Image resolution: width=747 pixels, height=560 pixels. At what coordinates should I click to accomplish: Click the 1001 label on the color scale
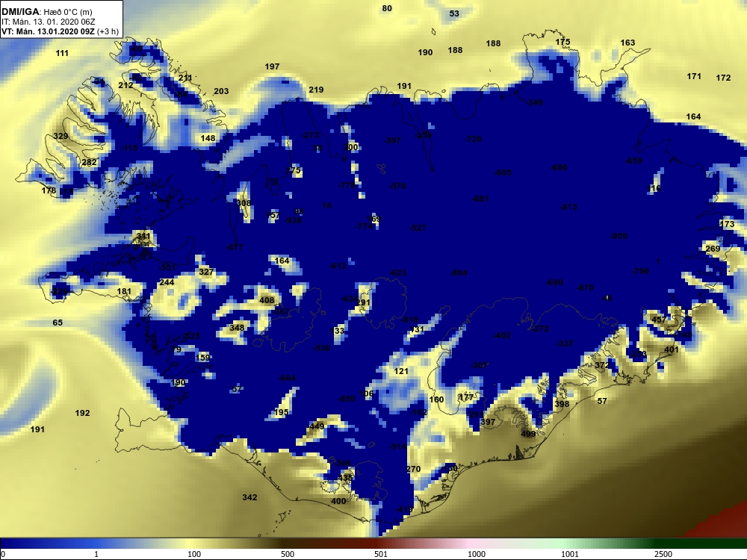click(x=570, y=554)
